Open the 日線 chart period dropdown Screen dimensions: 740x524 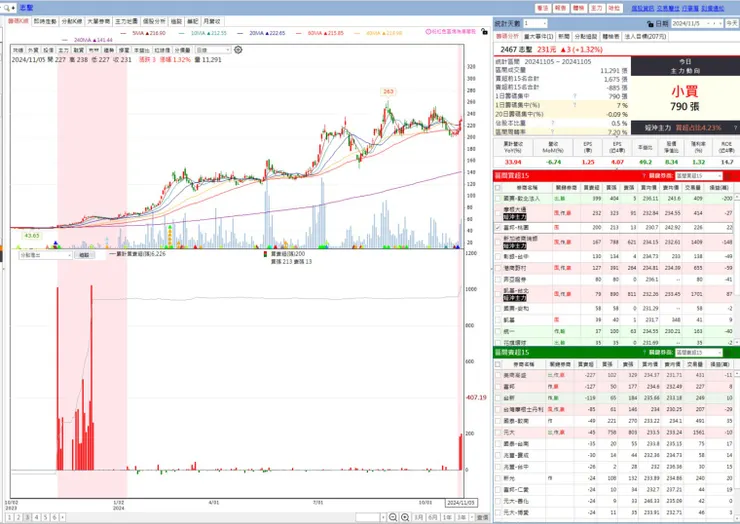point(213,50)
